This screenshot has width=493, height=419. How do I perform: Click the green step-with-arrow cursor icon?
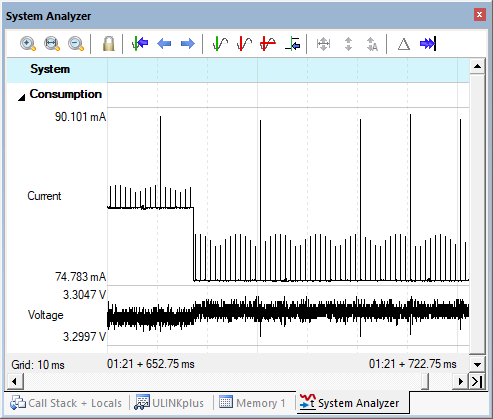pyautogui.click(x=292, y=44)
